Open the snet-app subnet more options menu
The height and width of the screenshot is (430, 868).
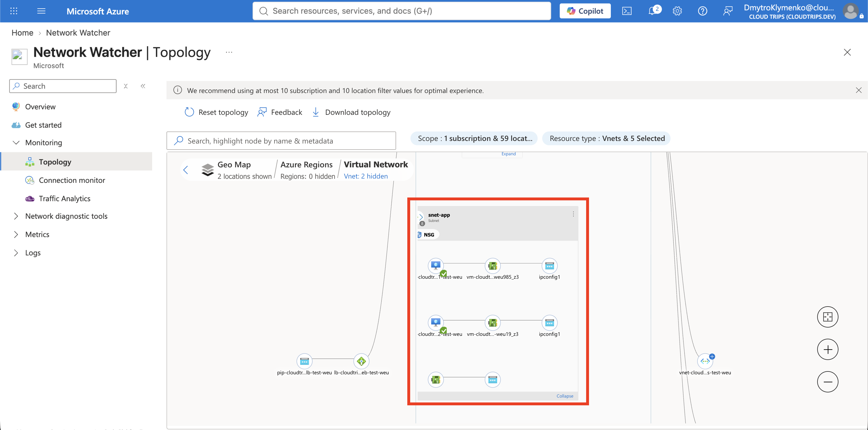point(573,214)
